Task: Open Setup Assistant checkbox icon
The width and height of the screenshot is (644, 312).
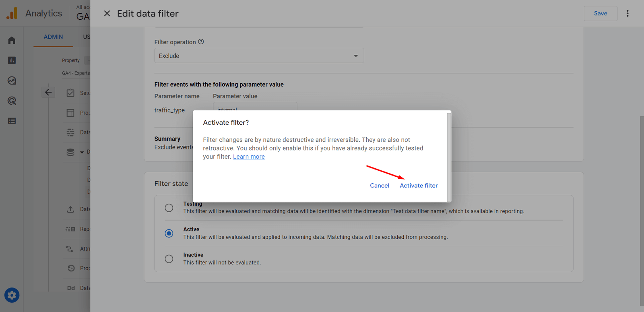Action: tap(70, 93)
